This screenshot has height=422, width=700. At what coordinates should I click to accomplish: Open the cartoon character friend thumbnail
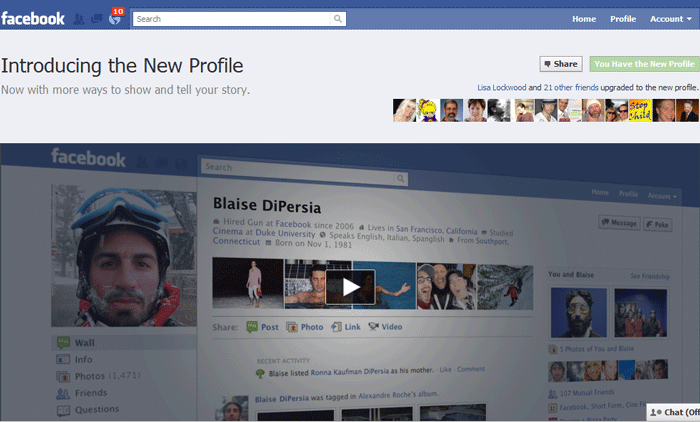pos(428,110)
